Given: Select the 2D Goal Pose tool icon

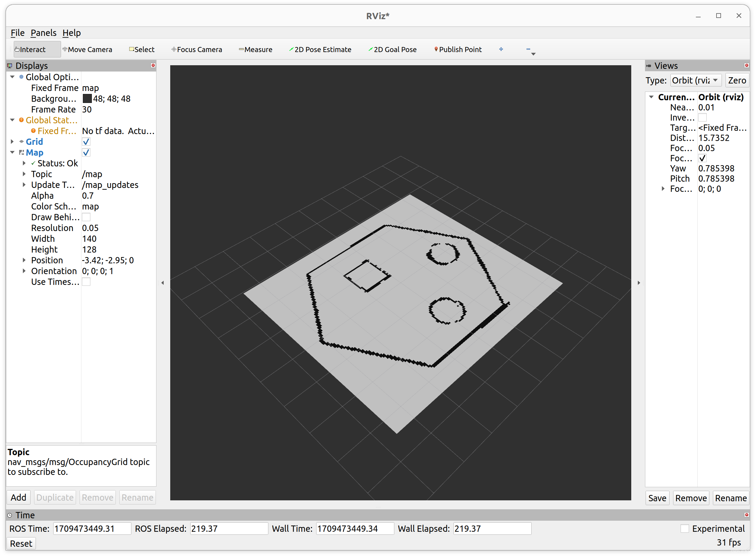Looking at the screenshot, I should (x=367, y=49).
